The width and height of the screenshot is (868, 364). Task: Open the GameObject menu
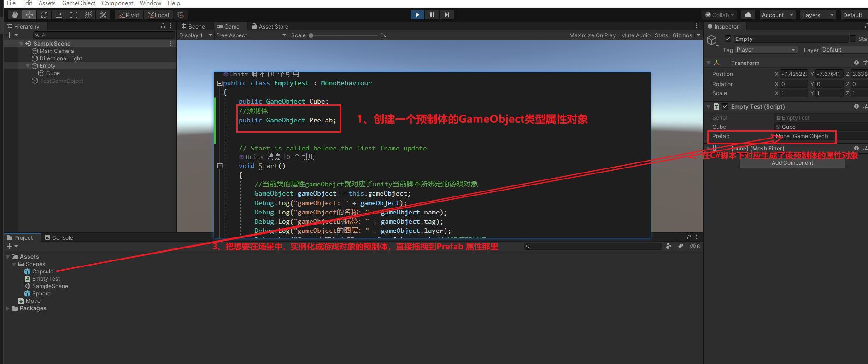point(79,3)
